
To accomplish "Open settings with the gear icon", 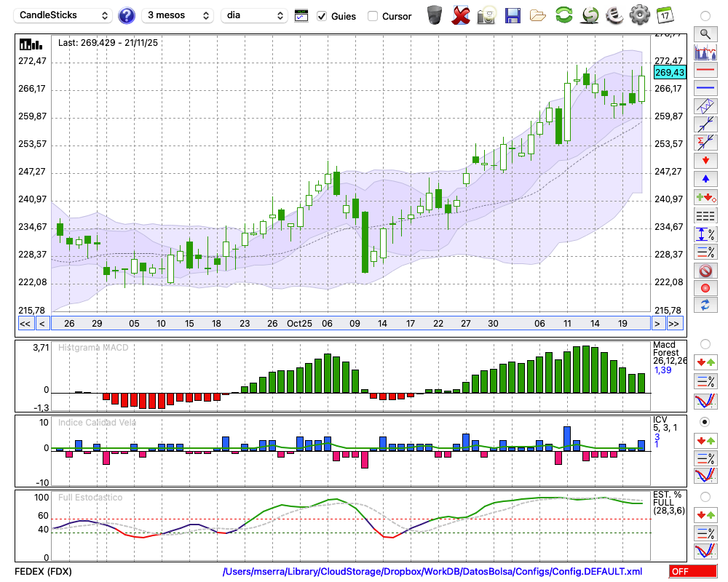I will [x=640, y=15].
